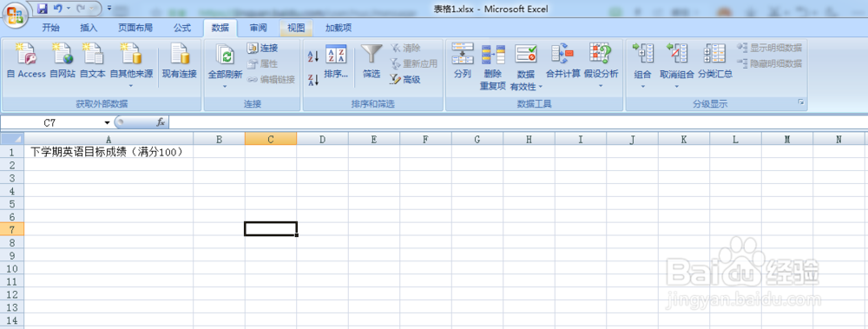Screen dimensions: 868x329
Task: Open 分类汇总 subtotal
Action: [714, 62]
